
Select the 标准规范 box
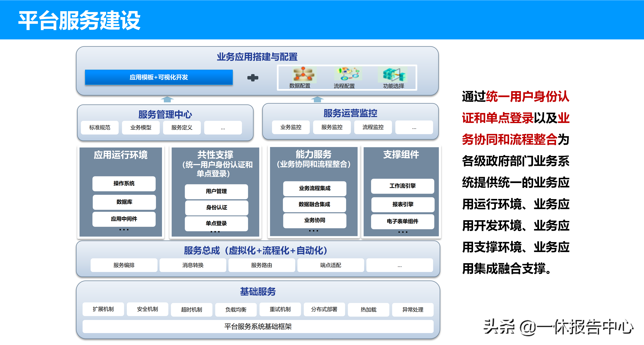pyautogui.click(x=100, y=128)
